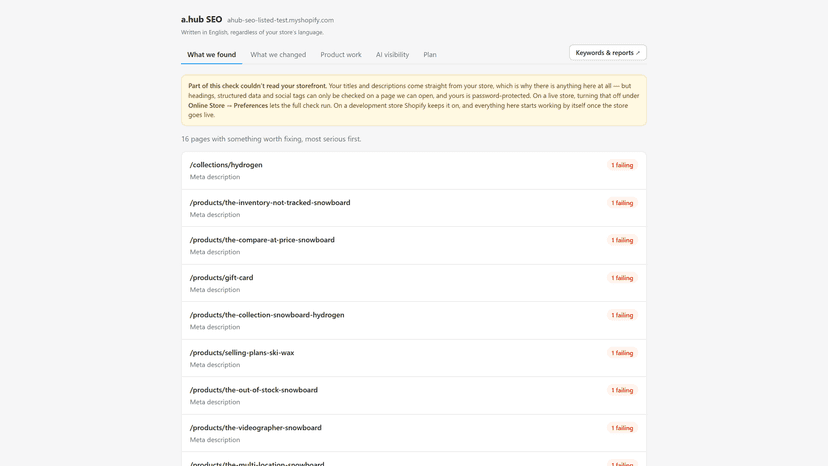Click the 1 failing badge for /collections/hydrogen
828x466 pixels.
tap(622, 165)
